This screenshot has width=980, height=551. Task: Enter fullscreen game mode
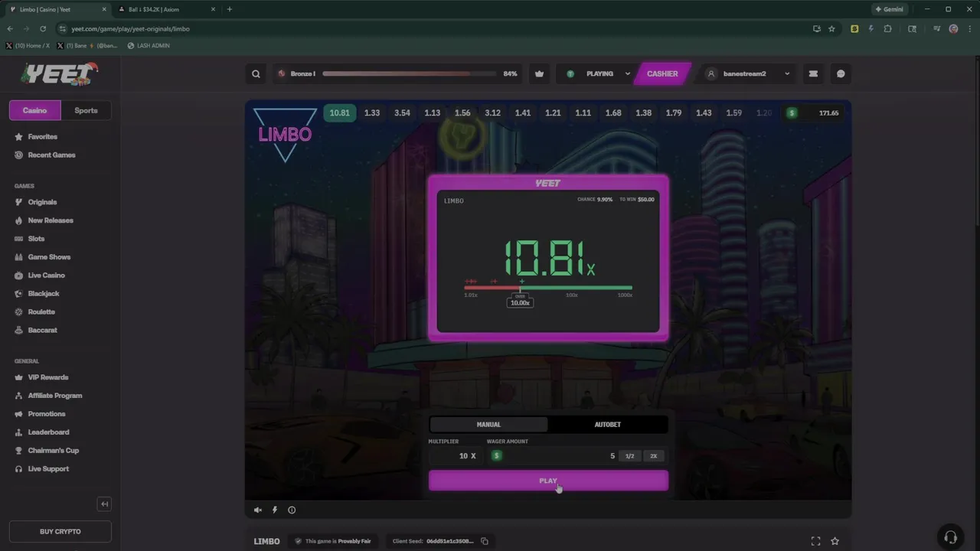(x=815, y=541)
